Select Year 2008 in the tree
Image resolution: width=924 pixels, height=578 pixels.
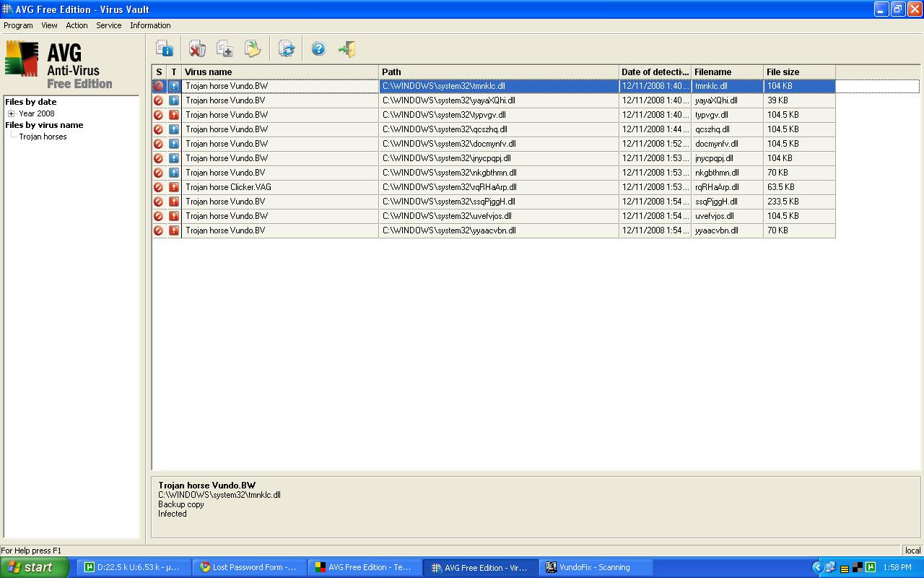tap(36, 113)
